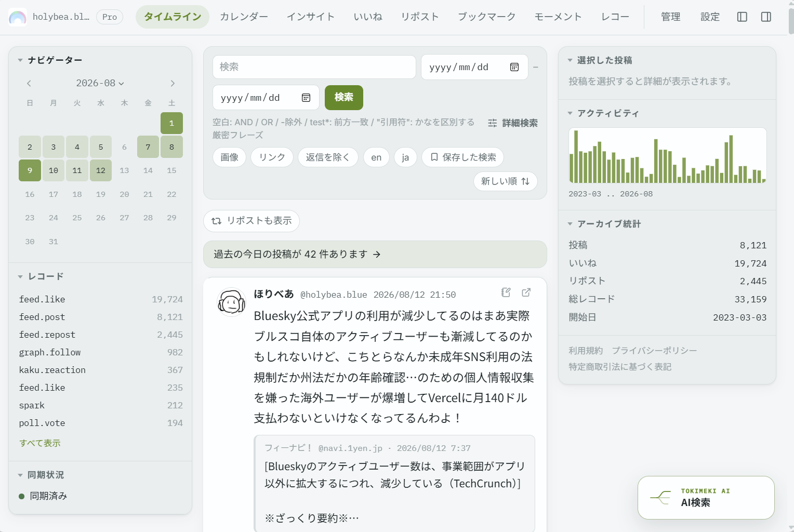The height and width of the screenshot is (532, 794).
Task: Open 保存した検索 saved searches
Action: coord(463,157)
